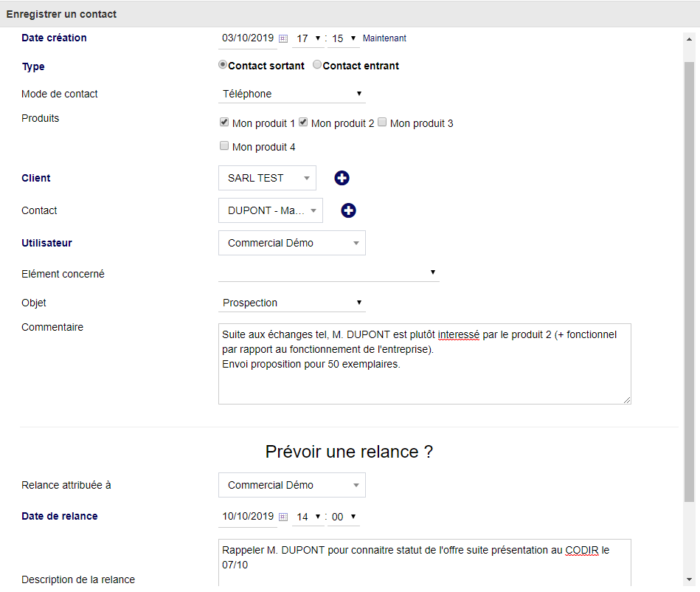Click the Prévoir une relance ? heading
The width and height of the screenshot is (700, 592).
349,452
